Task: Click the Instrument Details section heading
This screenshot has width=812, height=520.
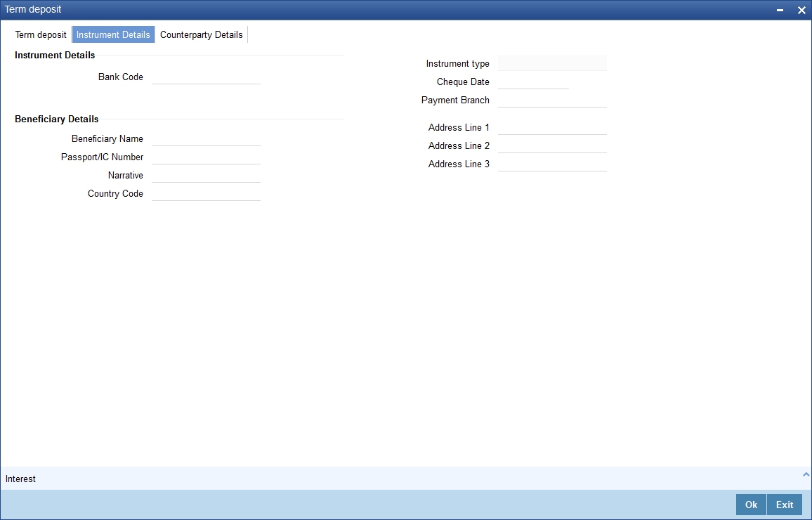Action: click(x=55, y=55)
